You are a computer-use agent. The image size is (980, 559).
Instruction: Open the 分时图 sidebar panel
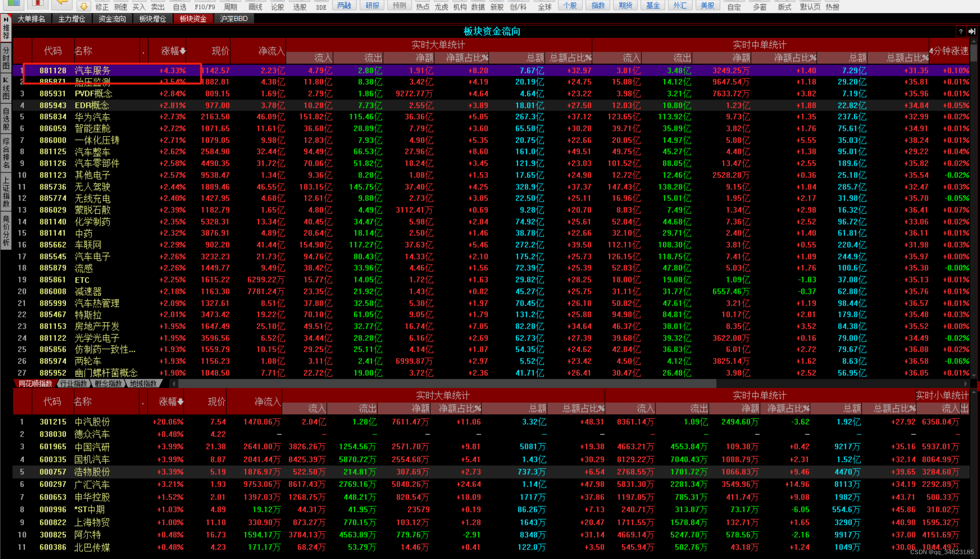tap(6, 58)
